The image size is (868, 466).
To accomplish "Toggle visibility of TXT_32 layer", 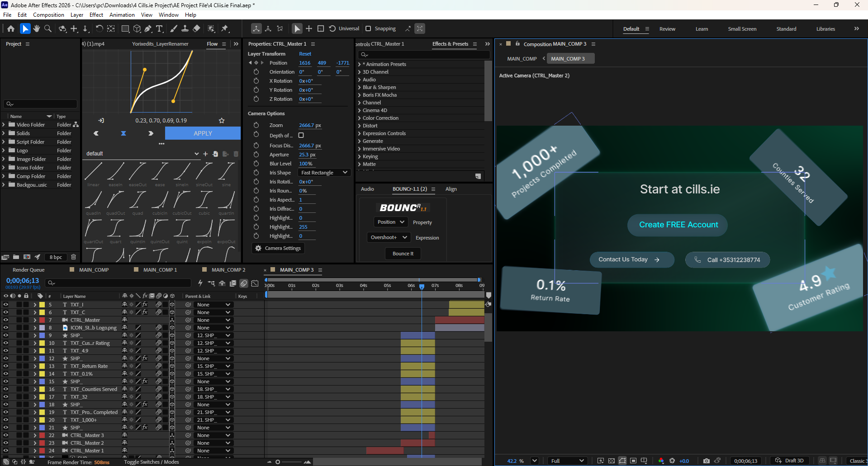I will click(x=6, y=397).
